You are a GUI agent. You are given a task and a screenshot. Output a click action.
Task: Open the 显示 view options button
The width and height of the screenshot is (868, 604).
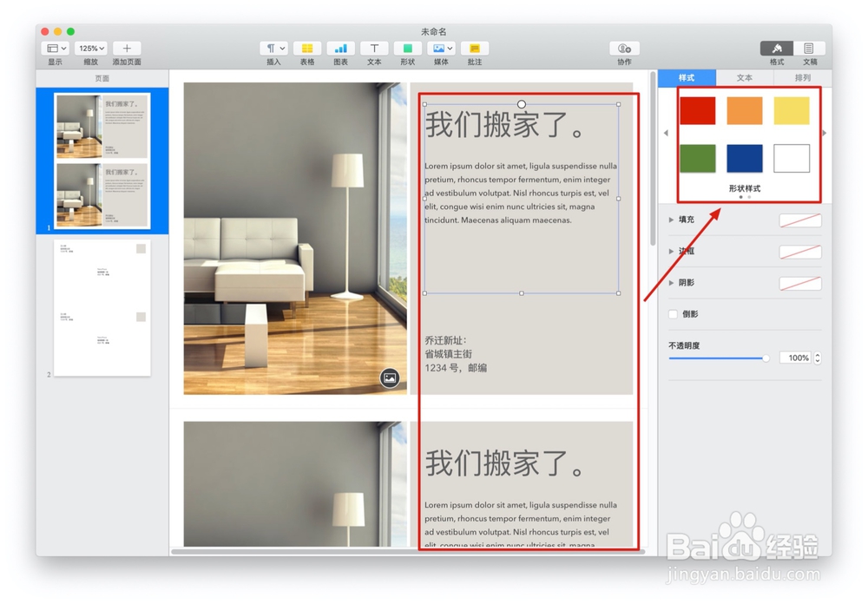pyautogui.click(x=55, y=49)
